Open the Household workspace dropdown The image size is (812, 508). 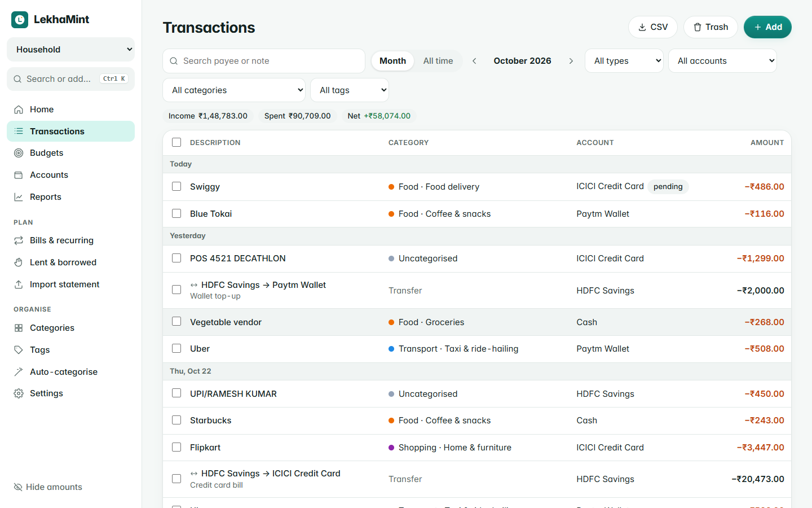(x=70, y=50)
